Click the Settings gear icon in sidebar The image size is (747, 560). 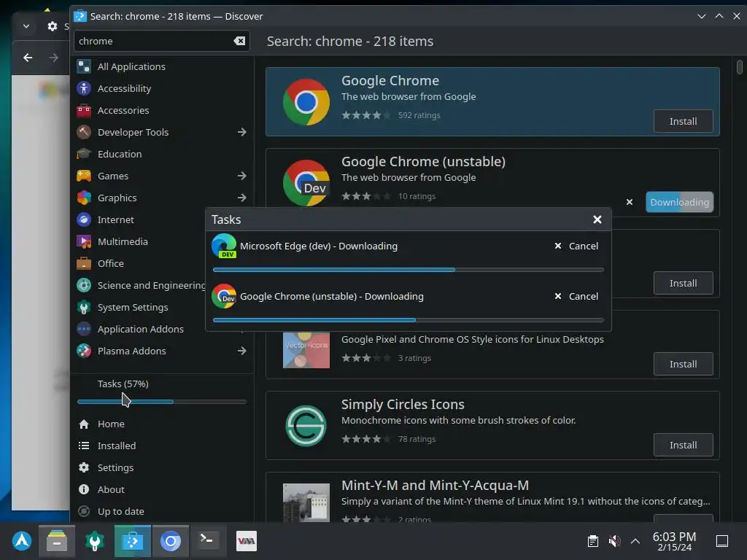point(84,468)
